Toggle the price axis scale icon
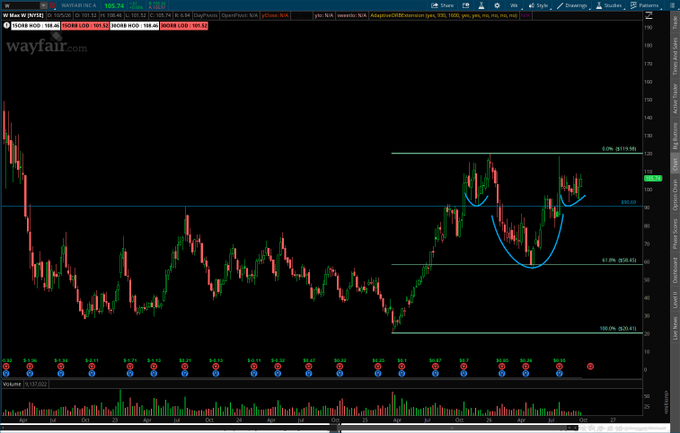The height and width of the screenshot is (433, 680). 649,16
